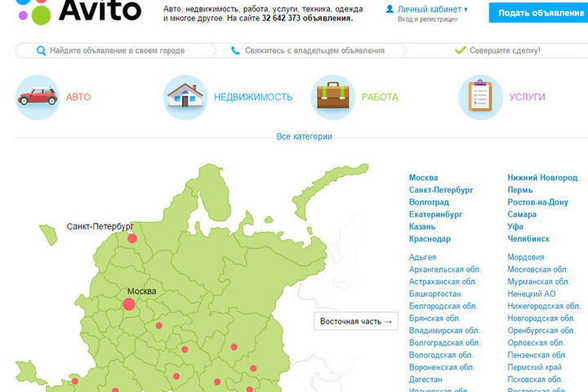Click Совершите сделку! step
The width and height of the screenshot is (588, 392).
pos(506,51)
